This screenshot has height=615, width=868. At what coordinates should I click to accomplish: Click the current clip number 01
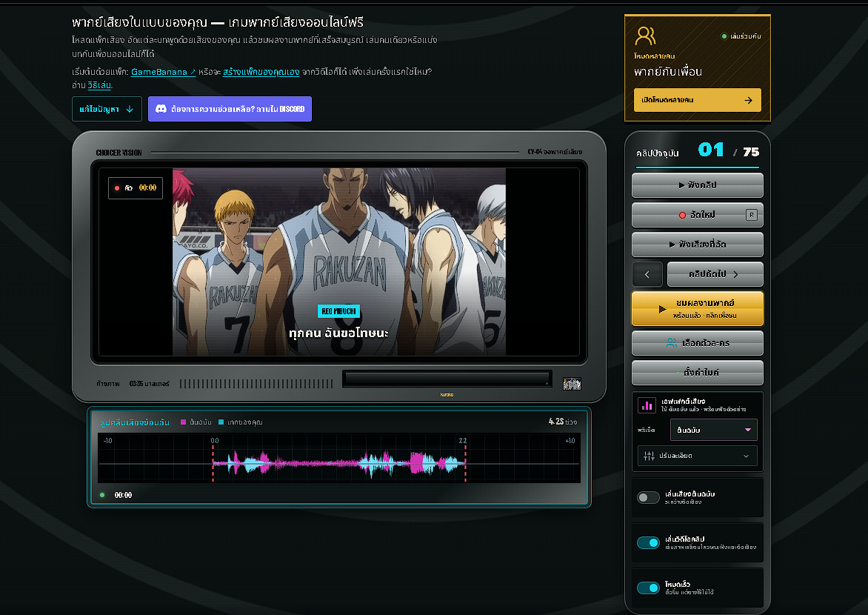pos(711,150)
